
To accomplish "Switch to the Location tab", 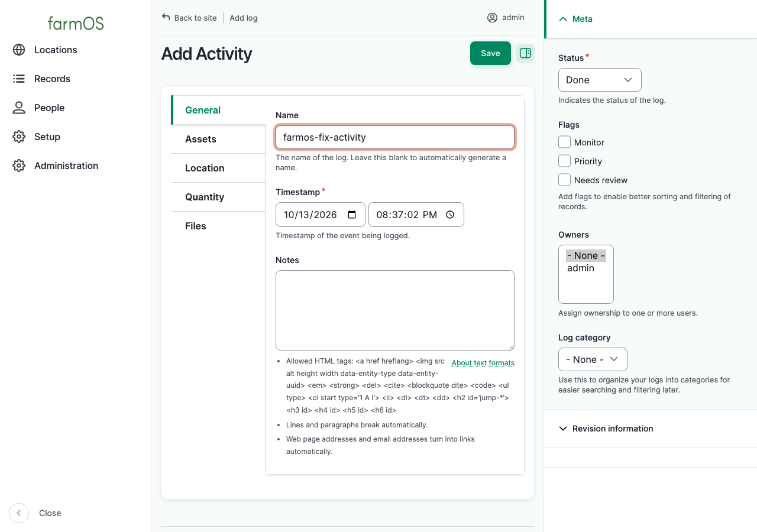I will click(218, 168).
